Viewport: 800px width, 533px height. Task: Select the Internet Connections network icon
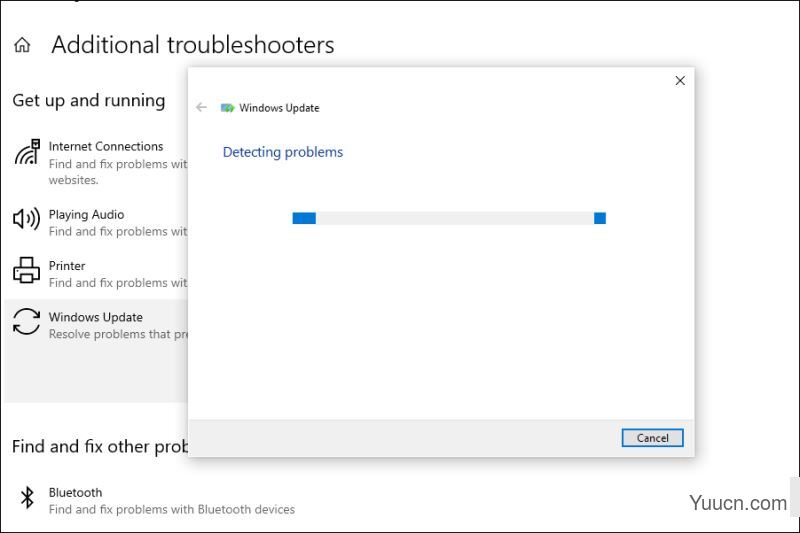tap(27, 152)
